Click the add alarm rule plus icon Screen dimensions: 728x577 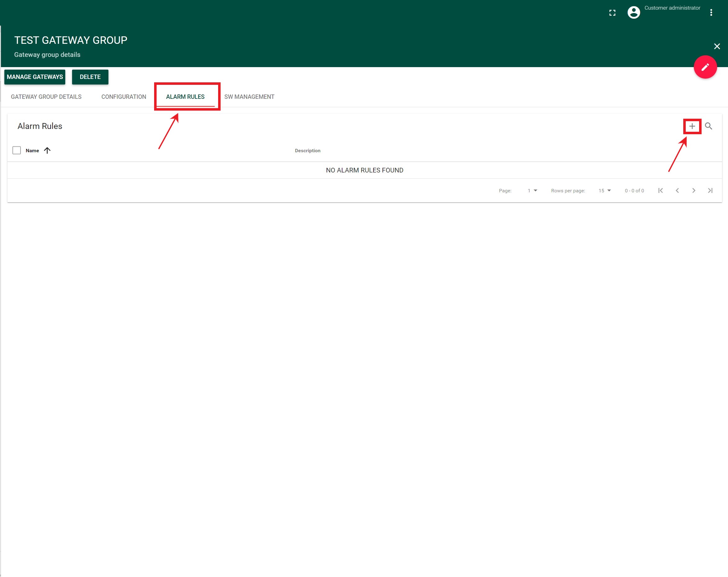[693, 125]
